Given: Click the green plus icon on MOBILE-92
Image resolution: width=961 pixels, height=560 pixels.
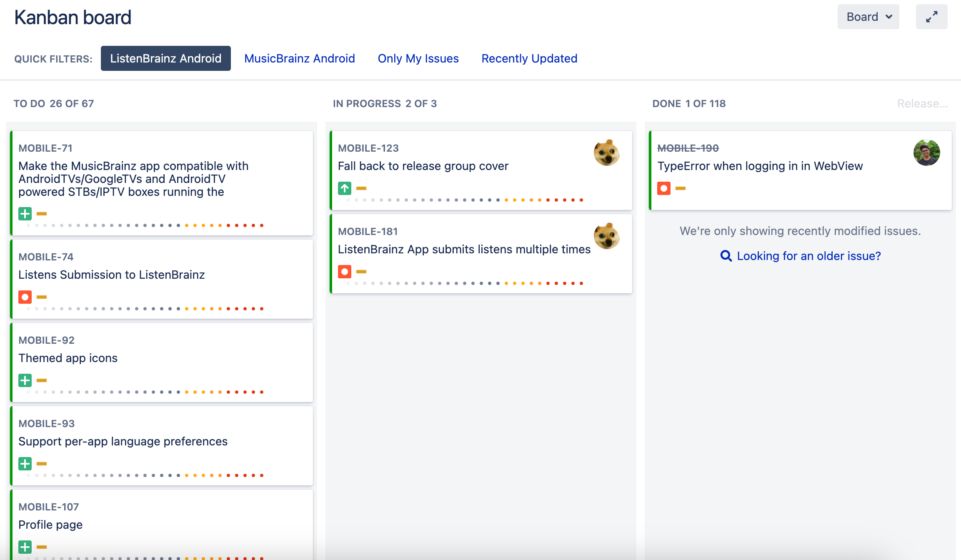Looking at the screenshot, I should [25, 380].
